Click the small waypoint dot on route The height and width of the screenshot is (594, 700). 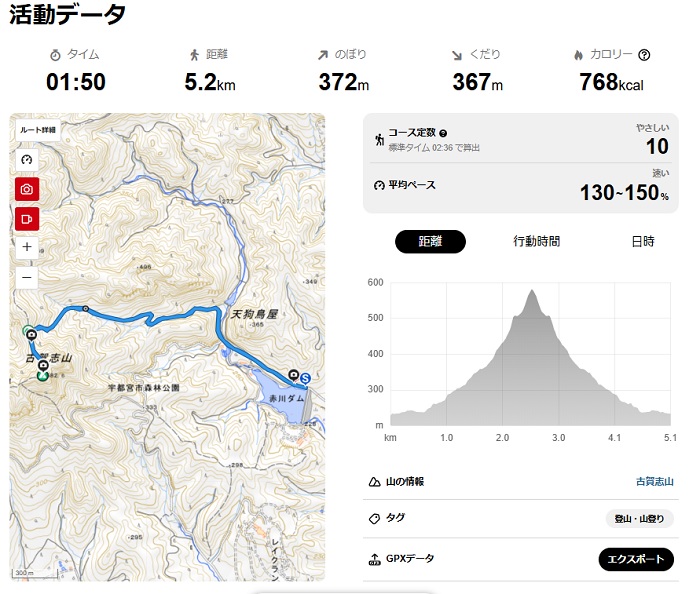pos(85,308)
